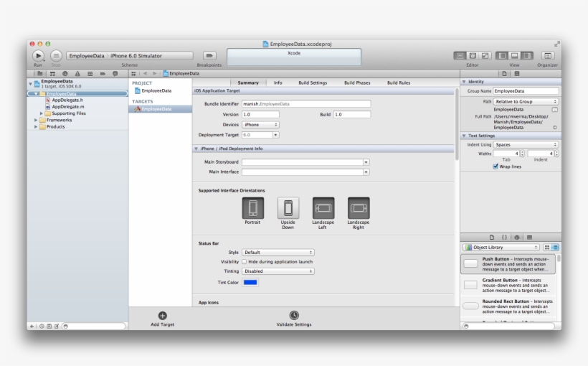
Task: Show the Search navigator
Action: (x=65, y=74)
